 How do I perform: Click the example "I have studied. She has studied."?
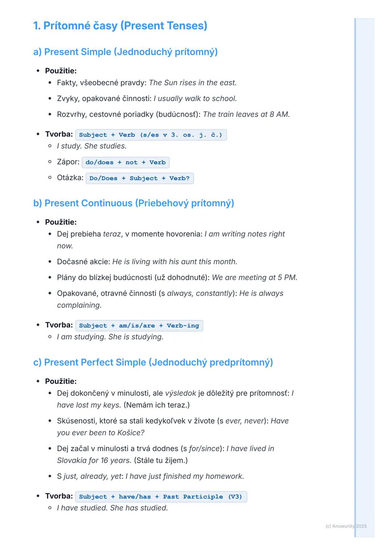tap(113, 508)
